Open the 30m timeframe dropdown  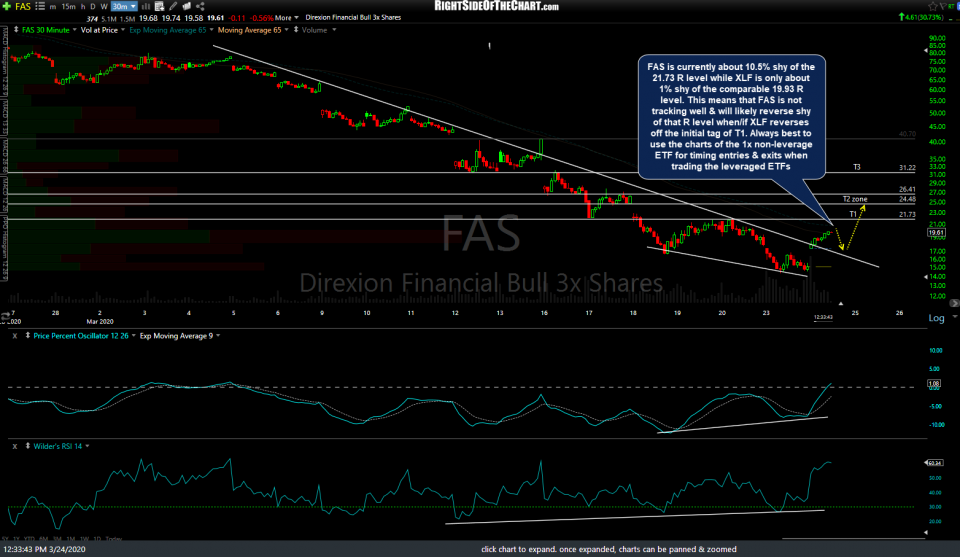pos(124,7)
